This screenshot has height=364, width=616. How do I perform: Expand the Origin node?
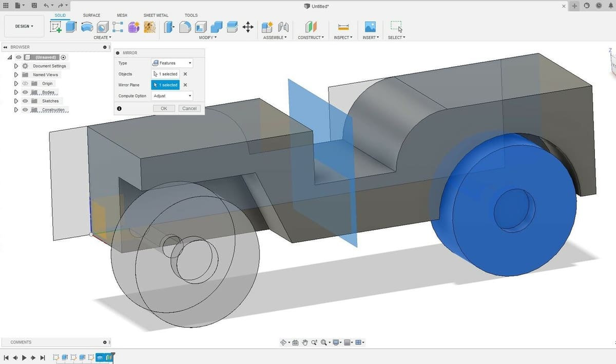pos(16,83)
